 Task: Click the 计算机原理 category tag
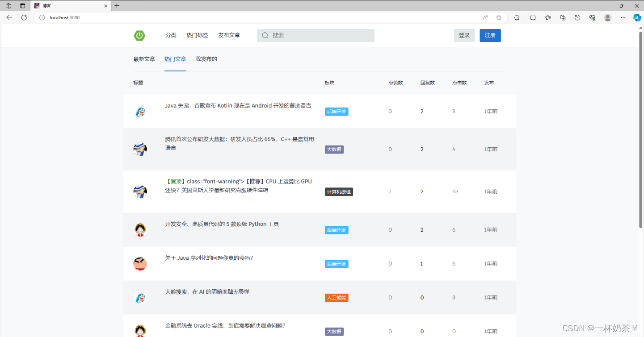tap(339, 192)
